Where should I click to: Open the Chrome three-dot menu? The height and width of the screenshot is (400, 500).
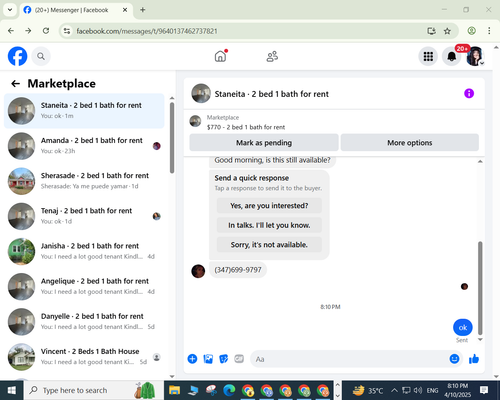pos(489,31)
